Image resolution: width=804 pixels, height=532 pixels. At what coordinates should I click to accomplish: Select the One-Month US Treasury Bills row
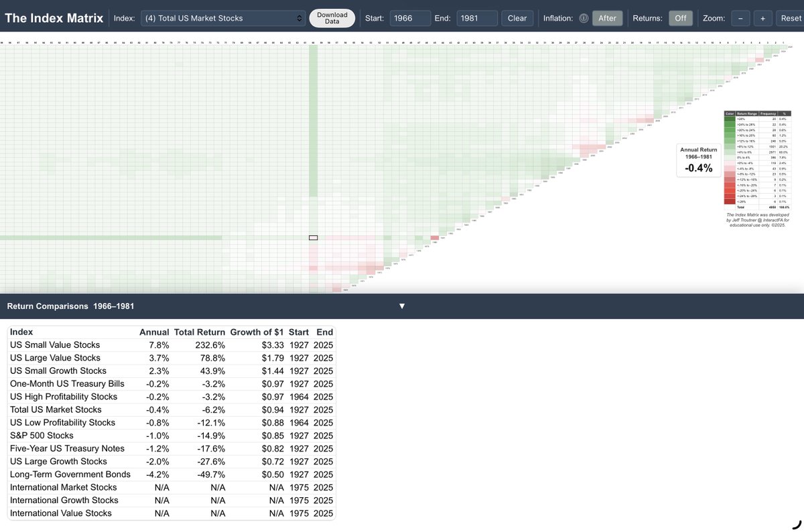(x=172, y=383)
